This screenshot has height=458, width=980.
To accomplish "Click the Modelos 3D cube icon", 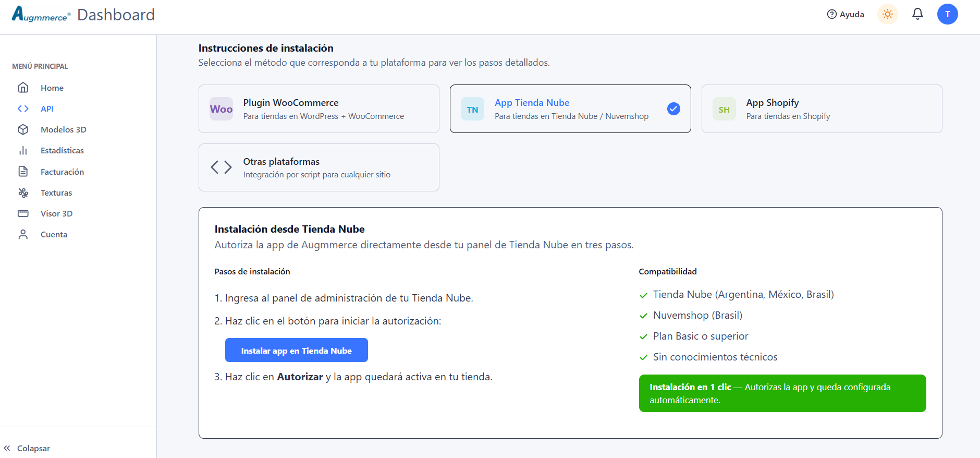I will pos(23,129).
